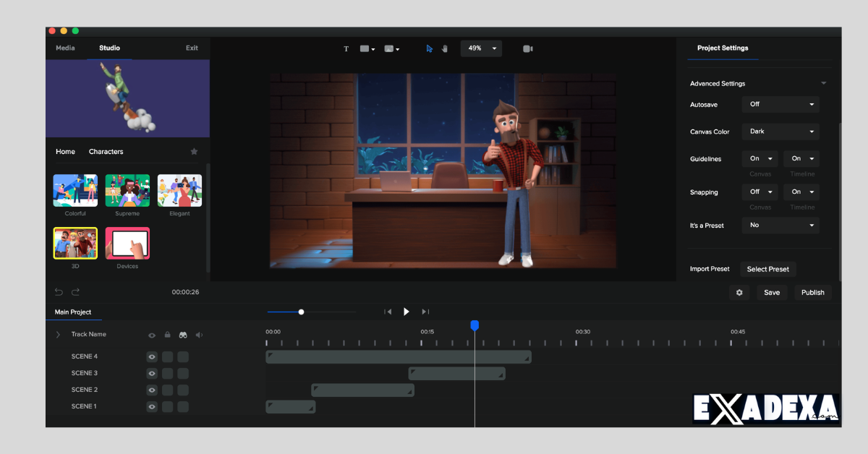Viewport: 868px width, 454px height.
Task: Open the Canvas Color dropdown
Action: [780, 131]
